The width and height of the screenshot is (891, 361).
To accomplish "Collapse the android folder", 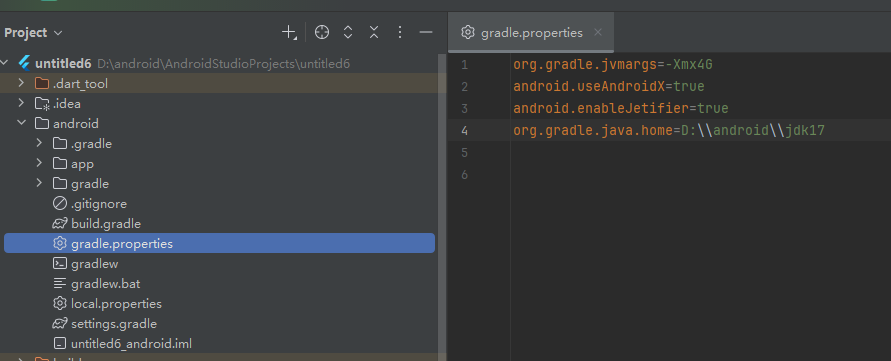I will (21, 123).
